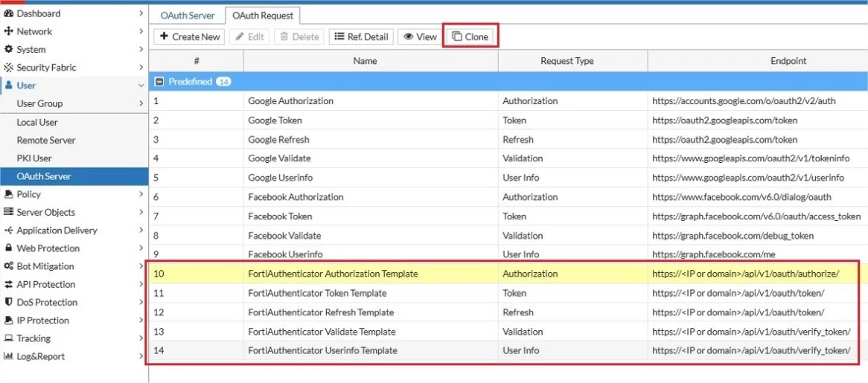The width and height of the screenshot is (868, 383).
Task: Select FortiAuthenticator Refresh Template row
Action: tap(508, 312)
